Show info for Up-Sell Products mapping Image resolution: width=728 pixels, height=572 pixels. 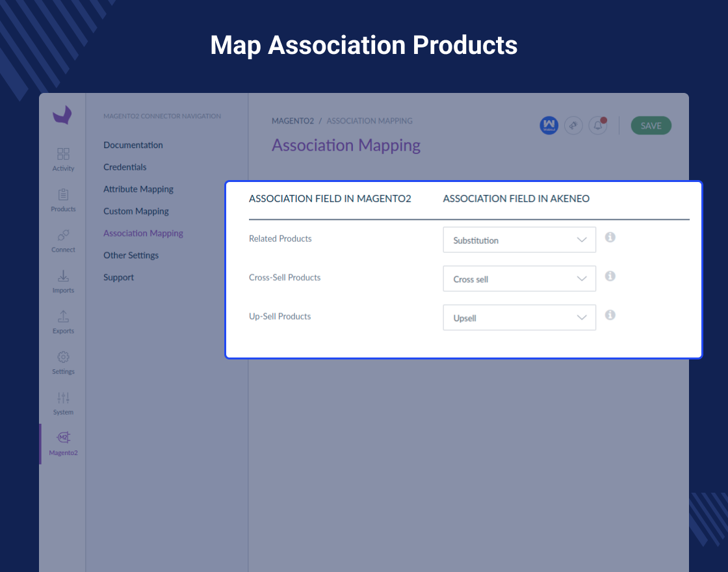coord(610,315)
